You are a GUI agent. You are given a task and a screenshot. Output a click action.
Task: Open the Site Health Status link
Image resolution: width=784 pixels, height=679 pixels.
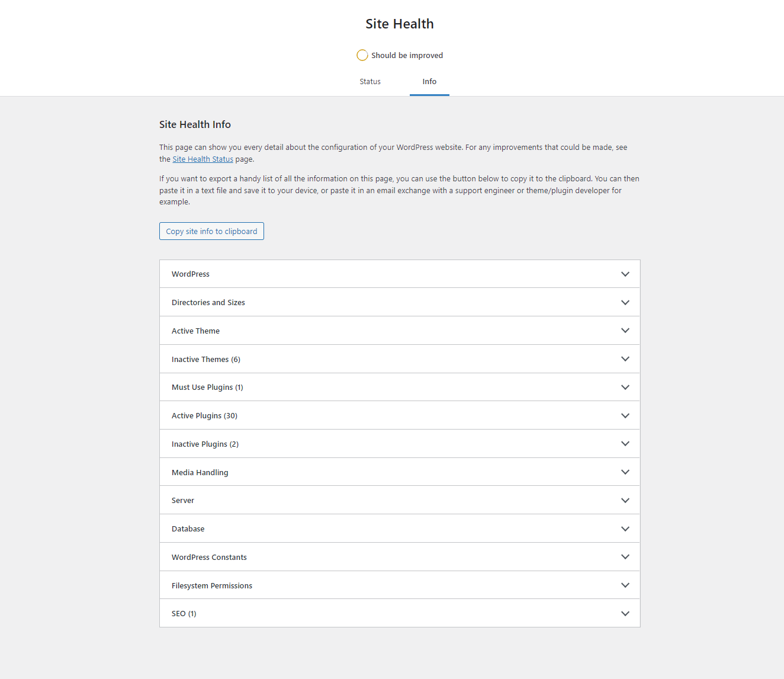pos(203,159)
